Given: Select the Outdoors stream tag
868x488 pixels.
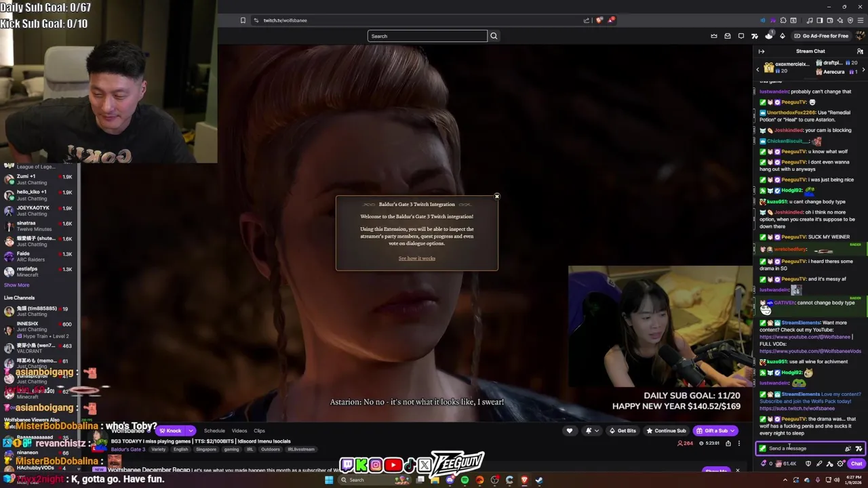Looking at the screenshot, I should tap(271, 449).
